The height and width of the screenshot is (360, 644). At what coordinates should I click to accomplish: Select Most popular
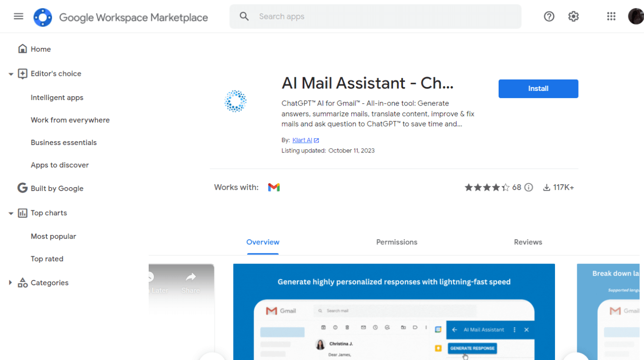54,236
